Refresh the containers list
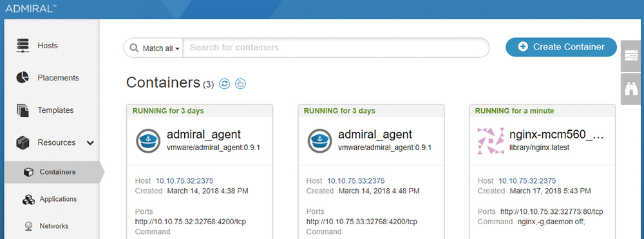 coord(224,84)
